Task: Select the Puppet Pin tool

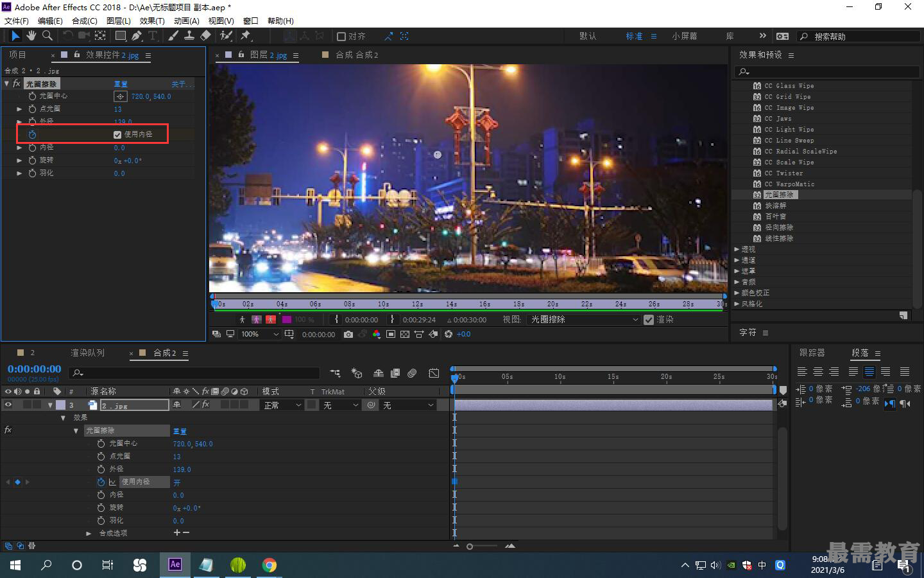Action: pos(246,36)
